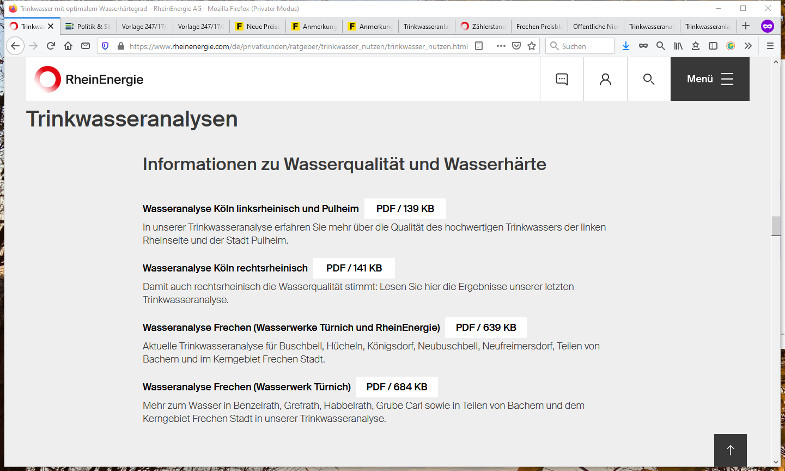The width and height of the screenshot is (785, 471).
Task: Switch to the Zählerstand tab
Action: pos(483,26)
